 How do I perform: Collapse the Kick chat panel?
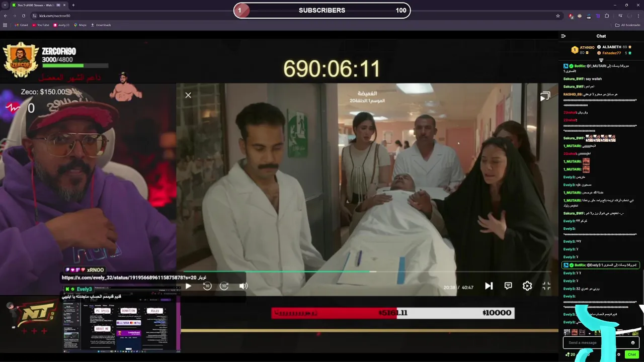point(563,36)
